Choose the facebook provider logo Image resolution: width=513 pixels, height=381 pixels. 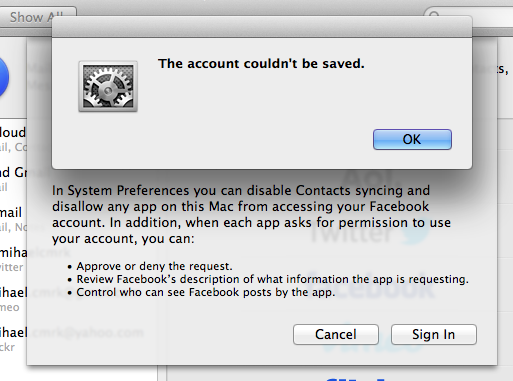(x=370, y=287)
